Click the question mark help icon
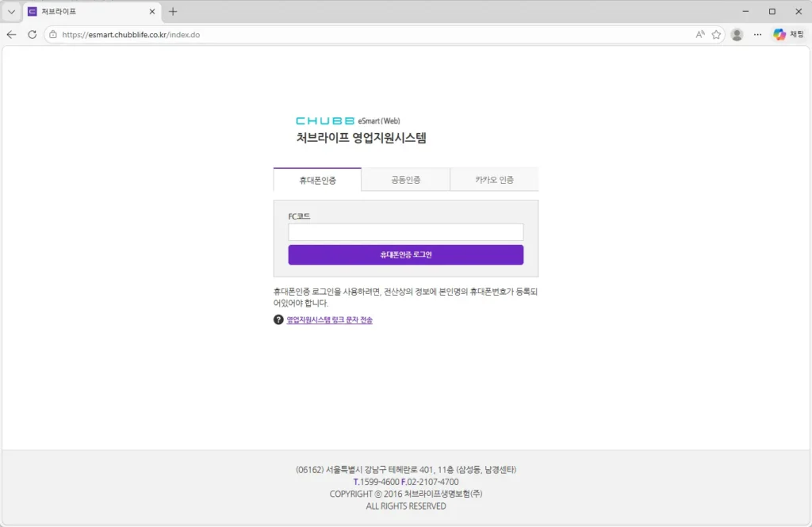The height and width of the screenshot is (527, 812). [x=278, y=320]
